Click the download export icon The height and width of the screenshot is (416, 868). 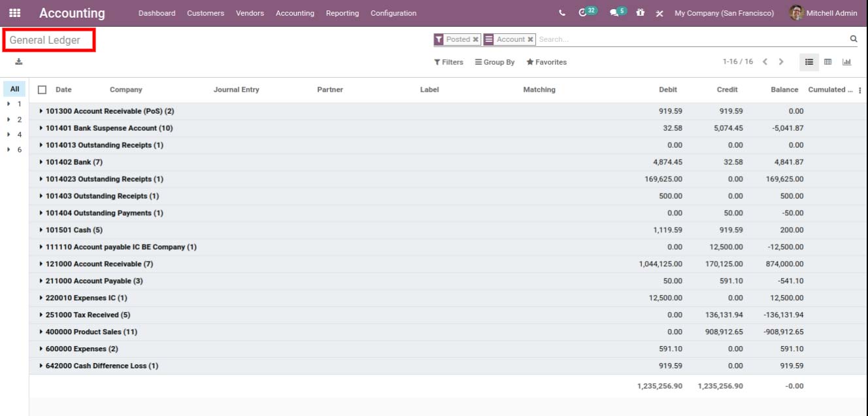pos(19,61)
